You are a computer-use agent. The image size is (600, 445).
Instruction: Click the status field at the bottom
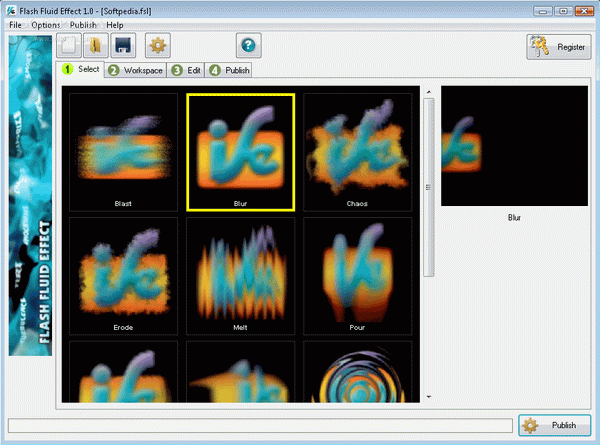260,425
